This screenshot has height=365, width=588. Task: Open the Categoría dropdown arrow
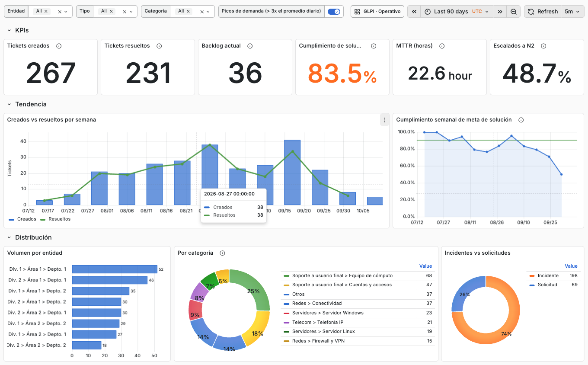tap(208, 12)
